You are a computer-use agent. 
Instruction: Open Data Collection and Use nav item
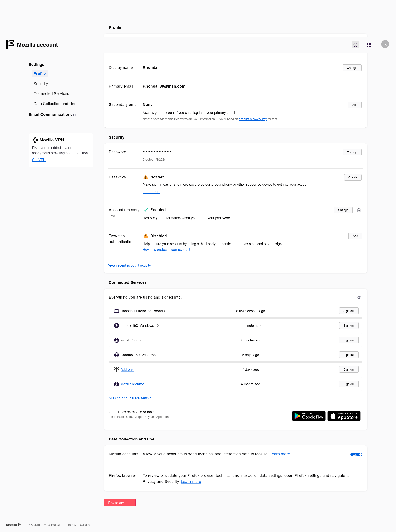(x=55, y=104)
